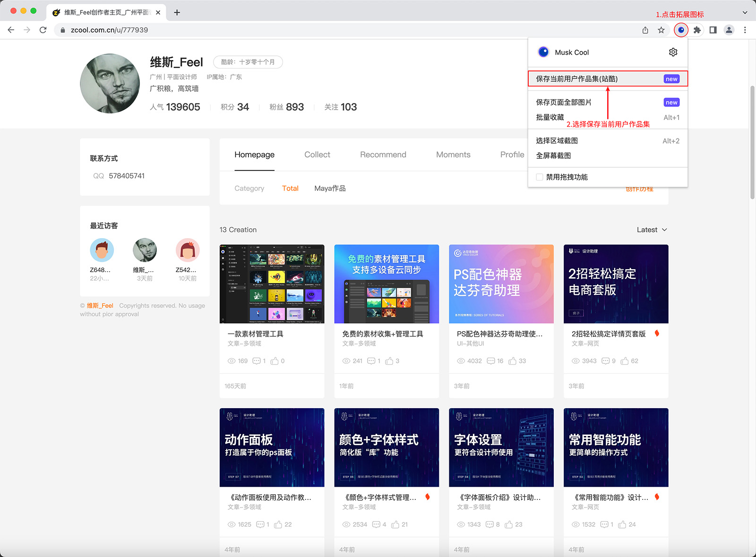756x557 pixels.
Task: Click the 关注 103 following count
Action: click(x=340, y=107)
